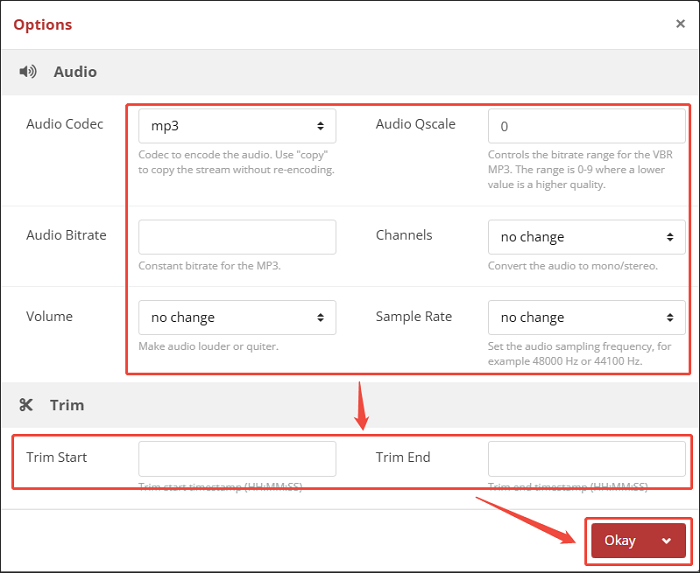The image size is (700, 573).
Task: Click the Trim Start input box
Action: (x=237, y=458)
